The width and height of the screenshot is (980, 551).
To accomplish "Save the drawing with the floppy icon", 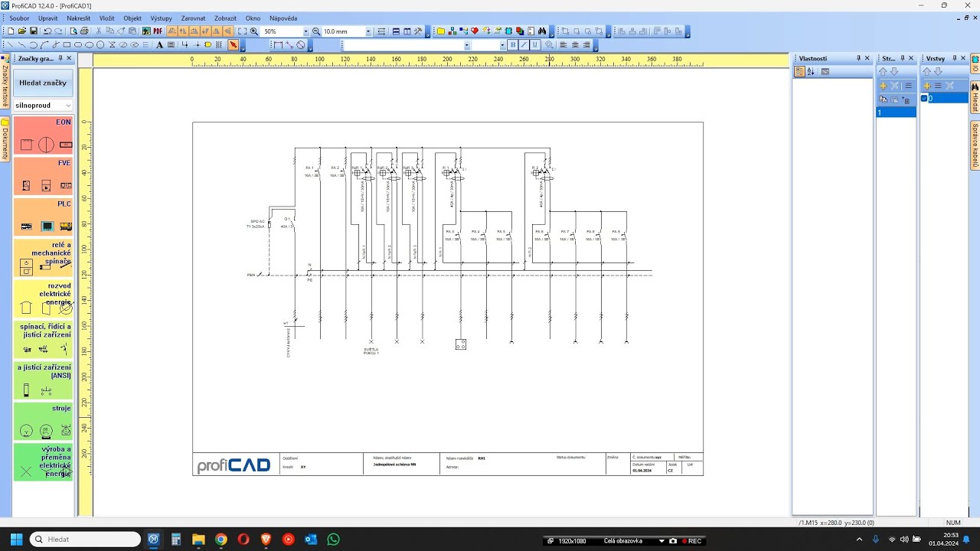I will coord(34,31).
